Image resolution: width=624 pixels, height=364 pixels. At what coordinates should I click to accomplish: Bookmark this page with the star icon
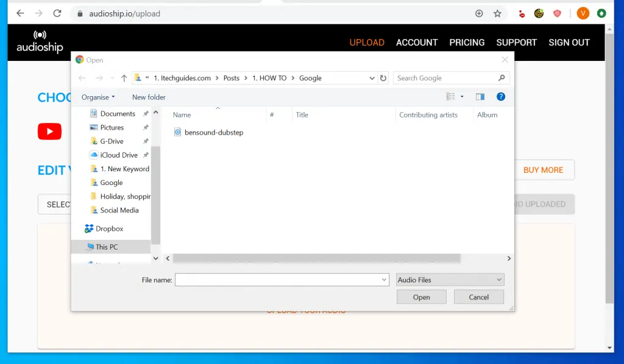click(497, 13)
